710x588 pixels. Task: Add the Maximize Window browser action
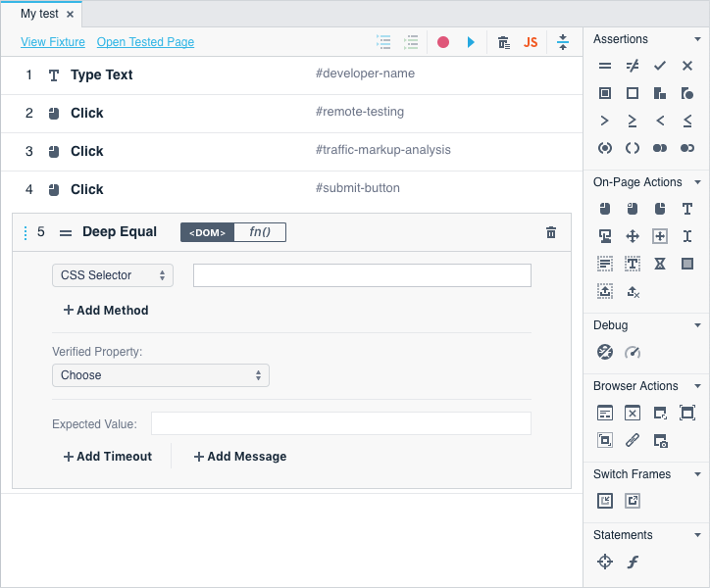(687, 413)
